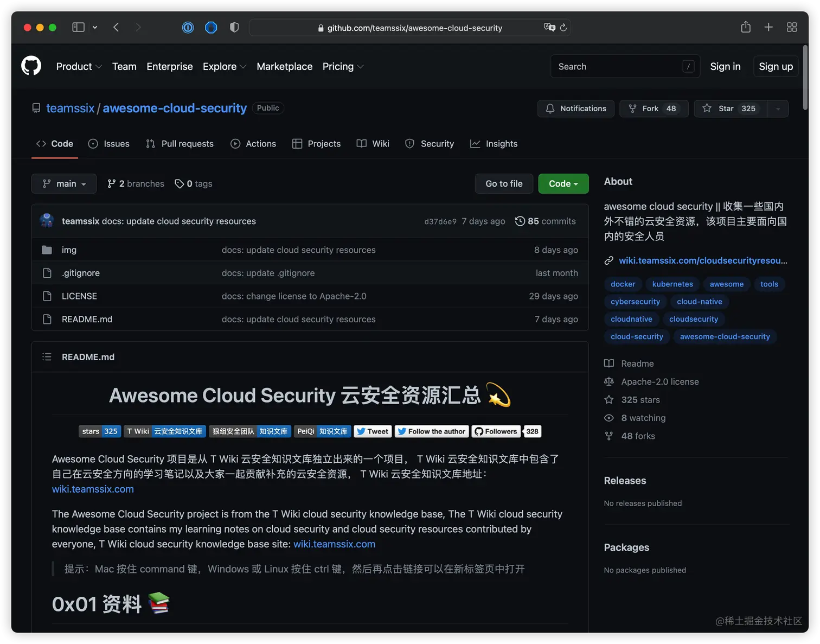Switch to the Pull requests tab
Image resolution: width=820 pixels, height=644 pixels.
tap(180, 144)
